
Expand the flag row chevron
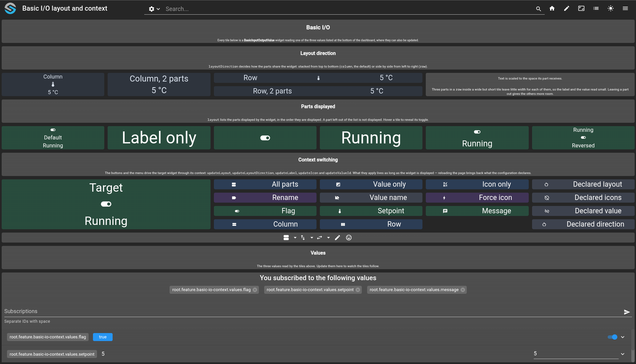[x=623, y=337]
